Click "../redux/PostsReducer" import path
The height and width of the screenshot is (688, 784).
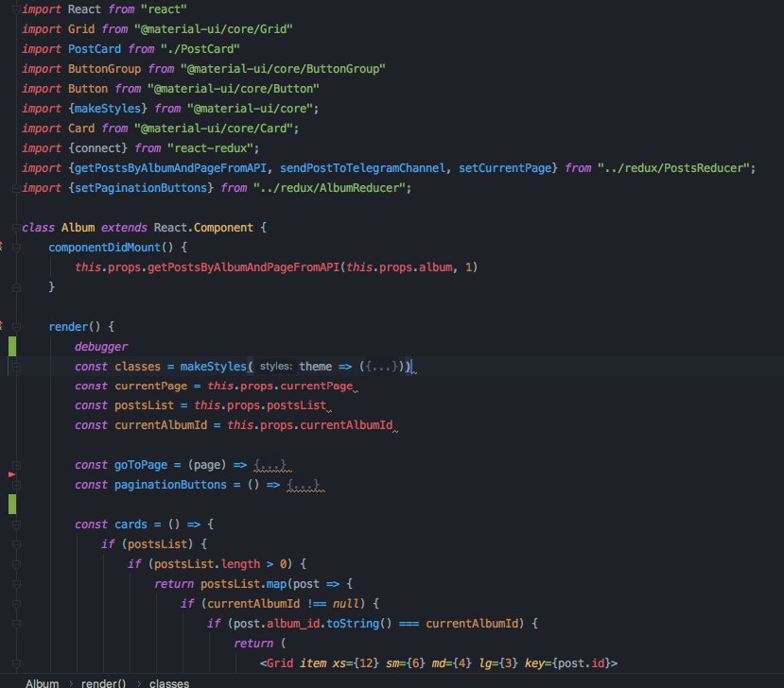click(673, 168)
